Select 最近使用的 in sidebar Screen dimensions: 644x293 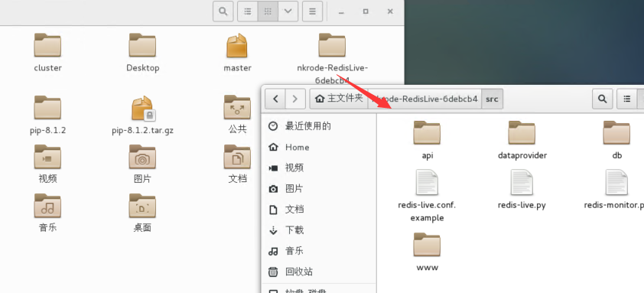tap(319, 125)
